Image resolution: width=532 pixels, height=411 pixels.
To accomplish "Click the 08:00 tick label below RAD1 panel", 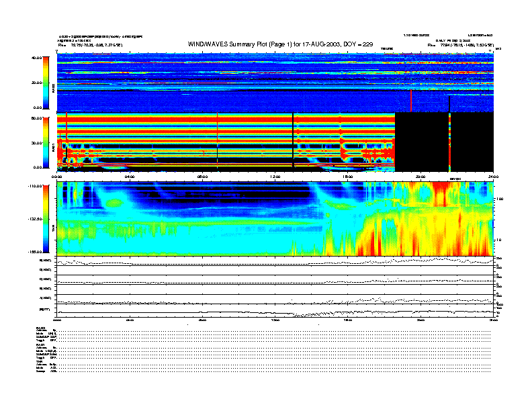I will click(202, 177).
